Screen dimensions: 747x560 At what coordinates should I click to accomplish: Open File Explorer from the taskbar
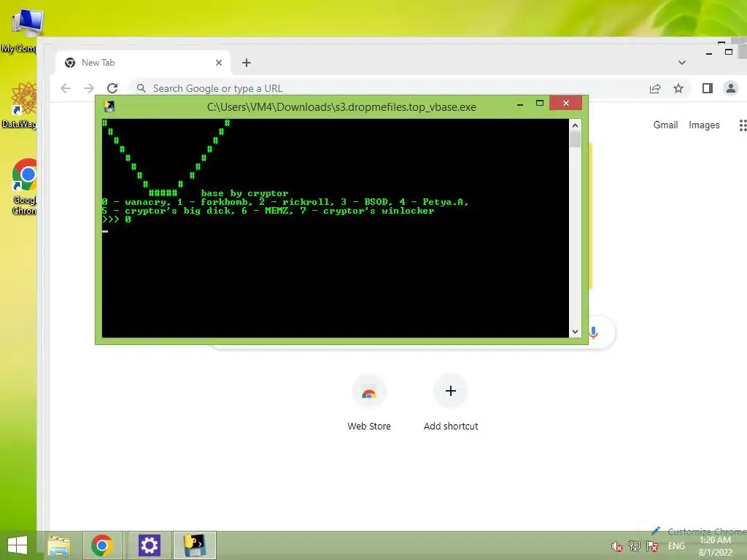[x=59, y=545]
